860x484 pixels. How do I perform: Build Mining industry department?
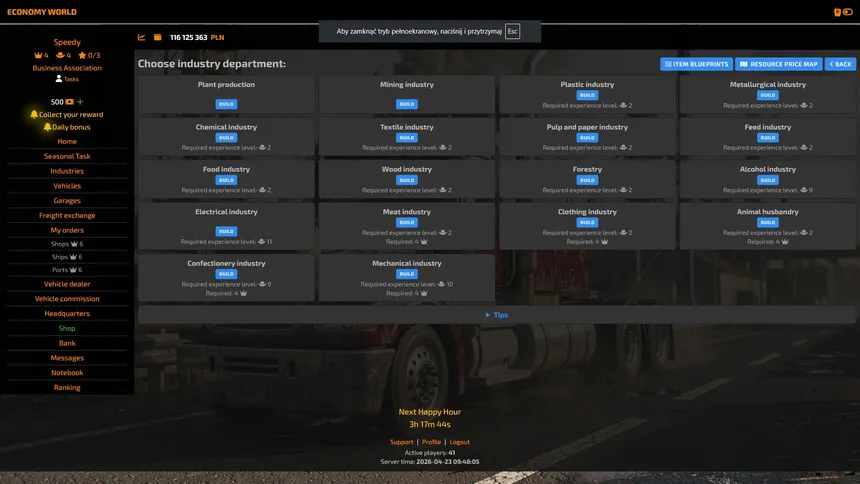coord(406,104)
